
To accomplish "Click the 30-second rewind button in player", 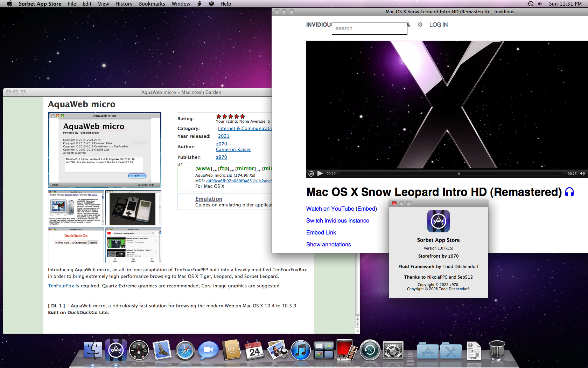I will point(311,173).
